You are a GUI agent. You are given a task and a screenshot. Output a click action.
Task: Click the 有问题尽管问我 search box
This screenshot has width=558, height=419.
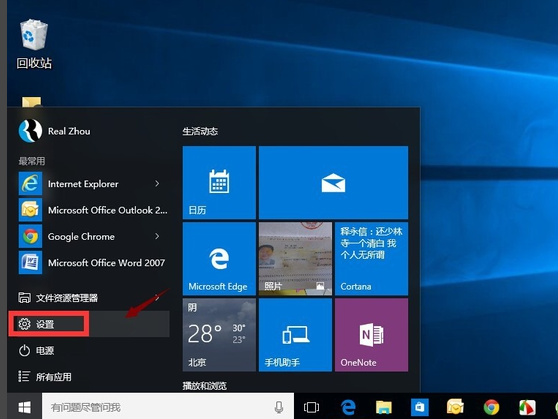(168, 407)
